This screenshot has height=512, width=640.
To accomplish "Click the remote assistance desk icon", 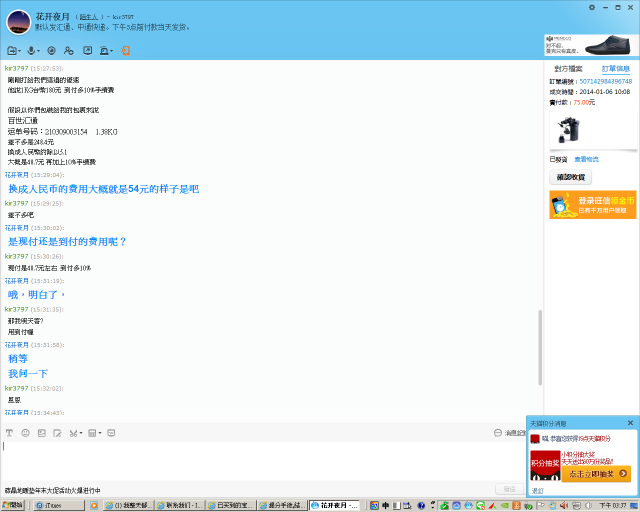I will coord(104,51).
